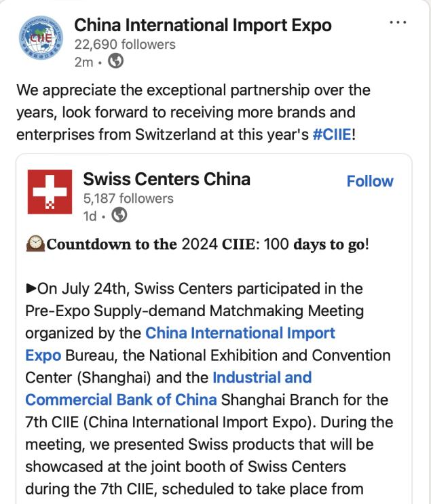The width and height of the screenshot is (431, 504).
Task: Follow Swiss Centers China
Action: point(370,181)
